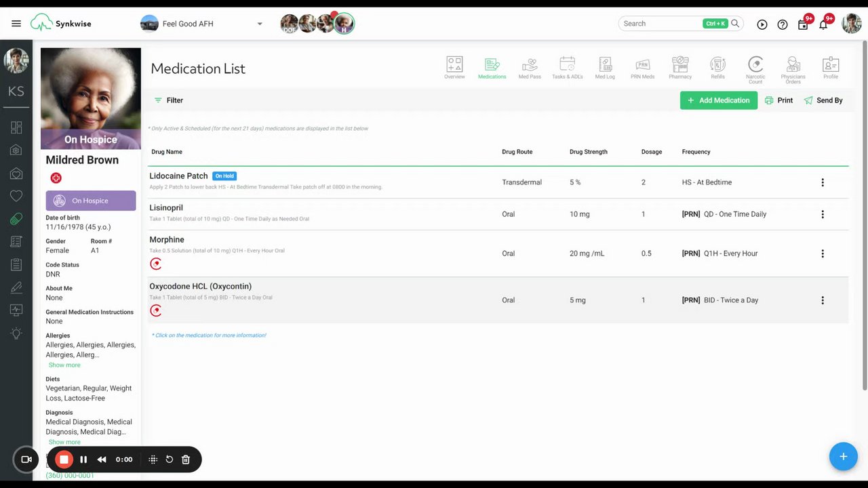Image resolution: width=868 pixels, height=488 pixels.
Task: Click the Morphine drug name
Action: (x=167, y=240)
